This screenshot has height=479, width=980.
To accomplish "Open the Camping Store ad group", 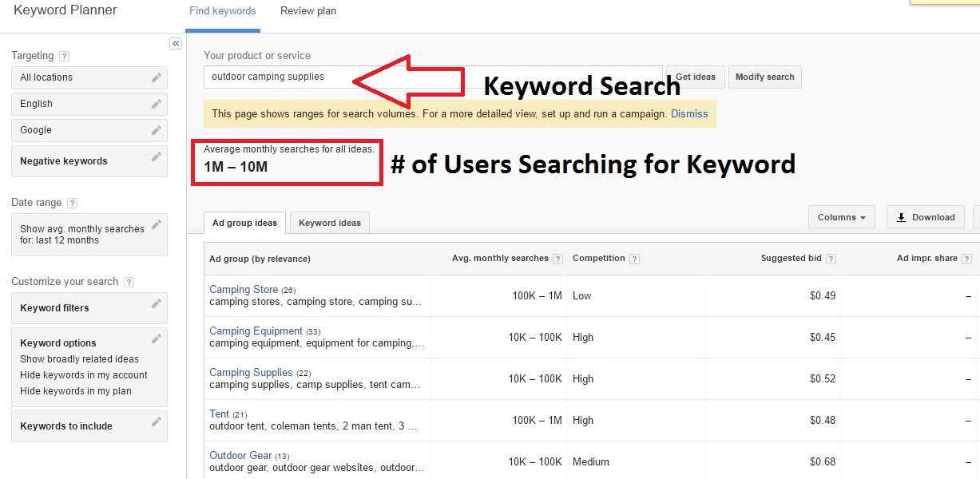I will [x=244, y=290].
